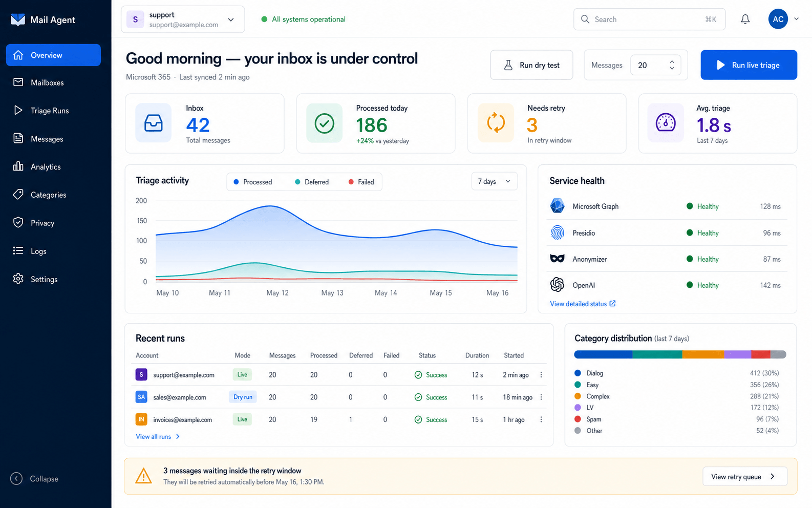812x508 pixels.
Task: Start Run live triage
Action: (x=749, y=65)
